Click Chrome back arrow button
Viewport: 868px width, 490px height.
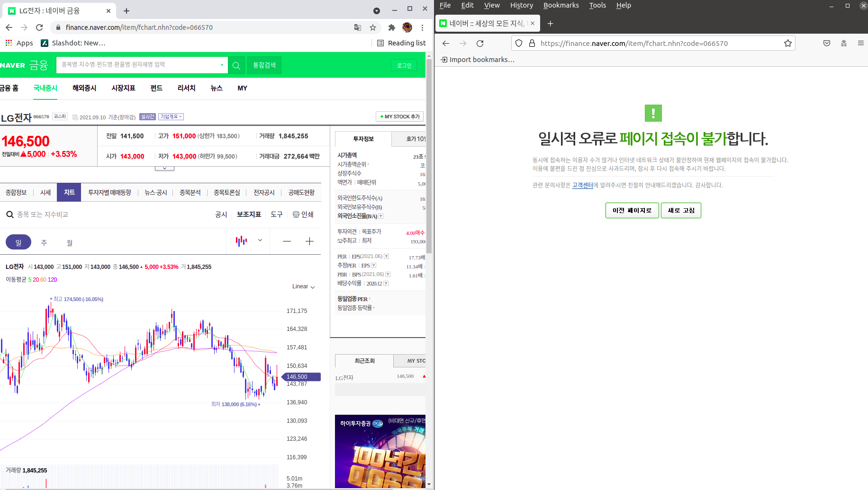coord(9,27)
